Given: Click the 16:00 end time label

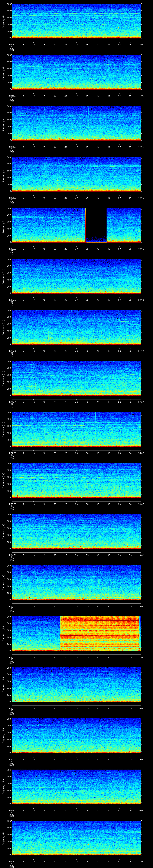Looking at the screenshot, I should 141,96.
